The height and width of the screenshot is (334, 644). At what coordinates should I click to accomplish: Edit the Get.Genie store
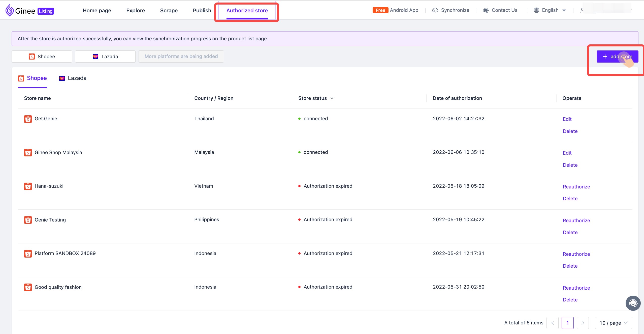pos(567,119)
